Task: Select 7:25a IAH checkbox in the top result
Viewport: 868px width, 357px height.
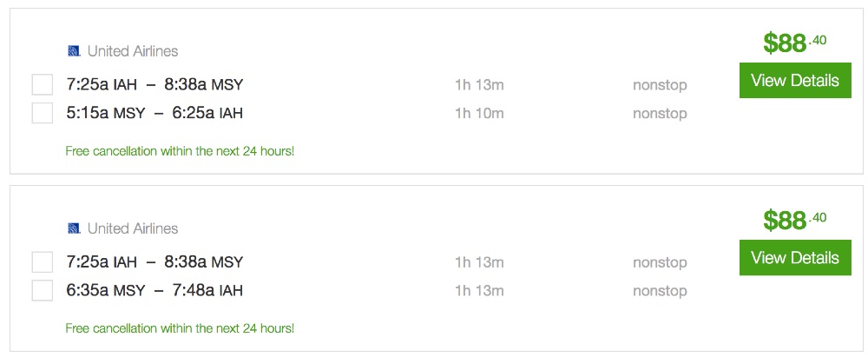Action: click(x=43, y=85)
